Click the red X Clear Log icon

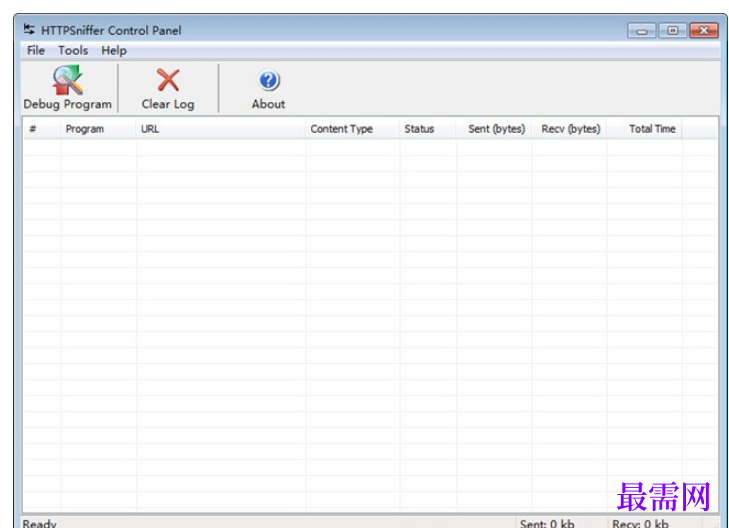pyautogui.click(x=168, y=80)
